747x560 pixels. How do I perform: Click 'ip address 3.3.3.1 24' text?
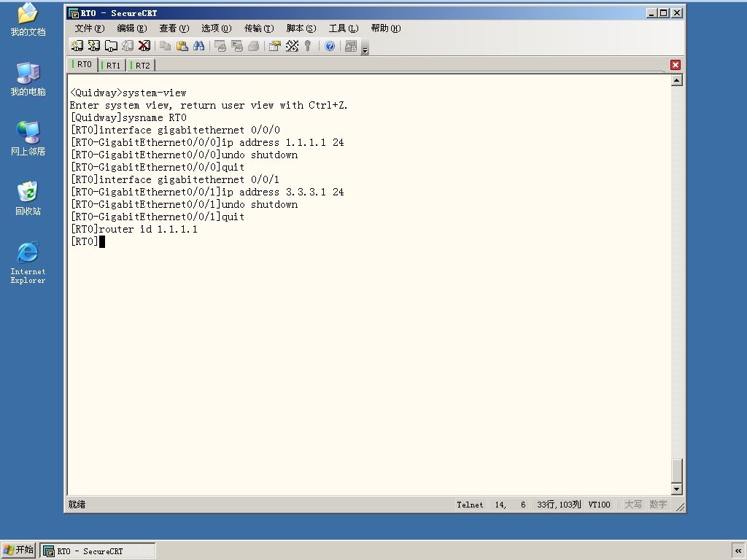click(x=283, y=192)
